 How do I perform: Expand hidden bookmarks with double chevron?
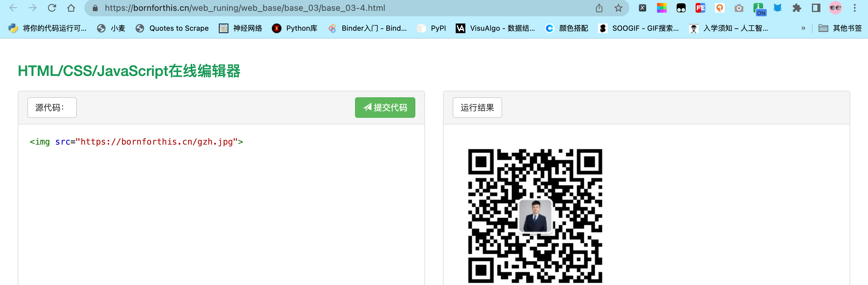tap(803, 28)
